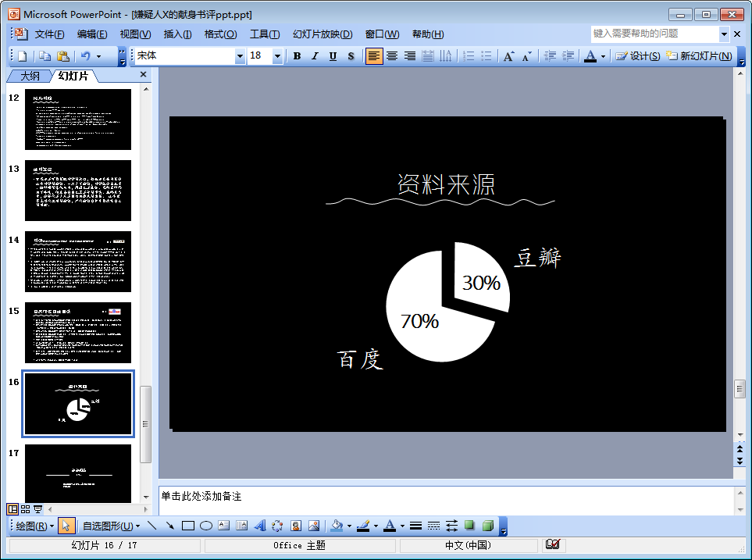Start slide show from current slide
This screenshot has height=560, width=752.
(x=38, y=509)
